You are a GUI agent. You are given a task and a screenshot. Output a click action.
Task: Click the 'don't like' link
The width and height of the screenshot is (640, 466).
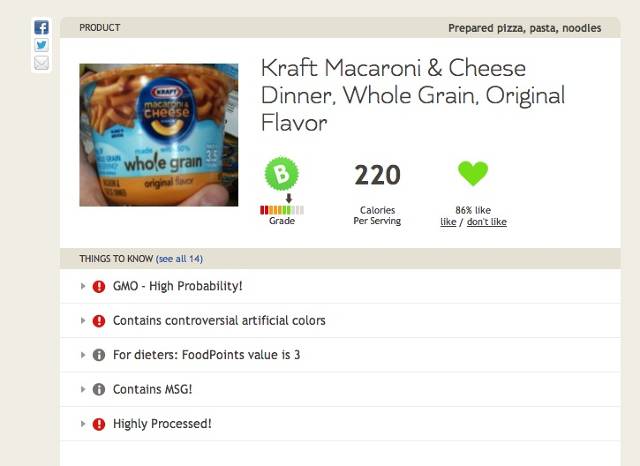[x=487, y=222]
